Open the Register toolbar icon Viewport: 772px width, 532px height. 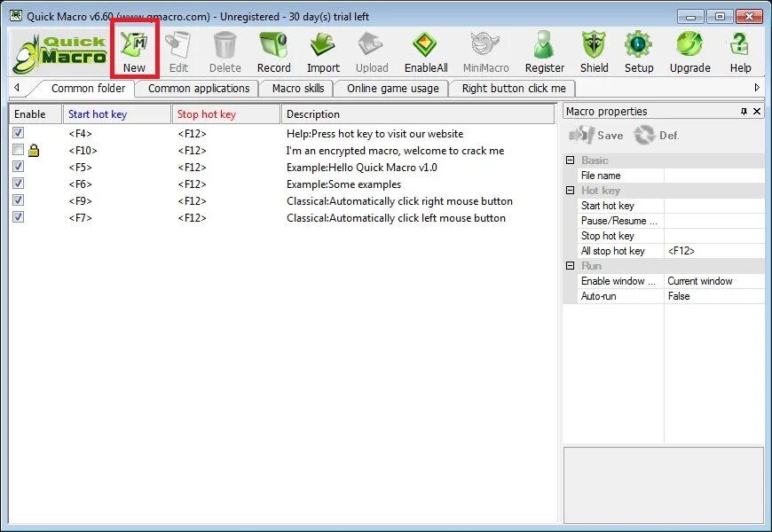tap(545, 51)
